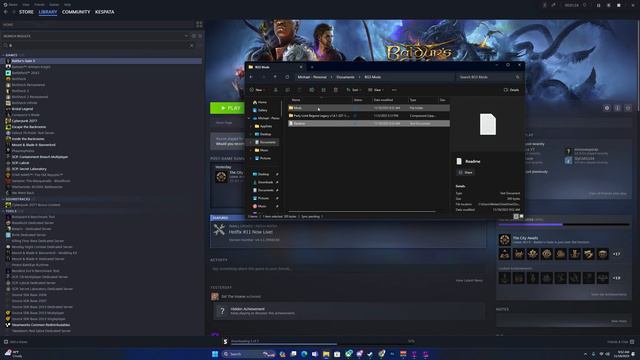Click the Share button in the details pane
The image size is (640, 360).
(465, 173)
